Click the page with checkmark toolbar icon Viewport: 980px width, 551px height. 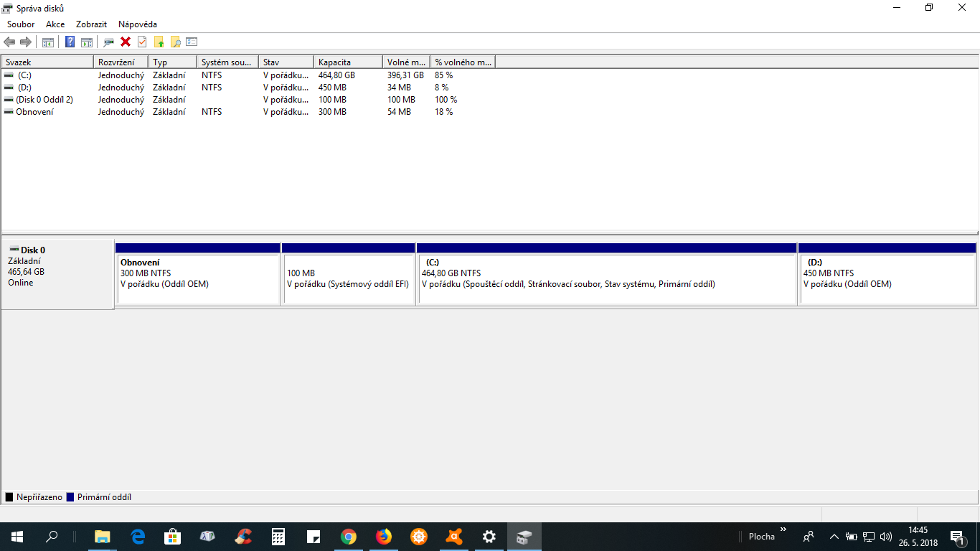tap(142, 42)
